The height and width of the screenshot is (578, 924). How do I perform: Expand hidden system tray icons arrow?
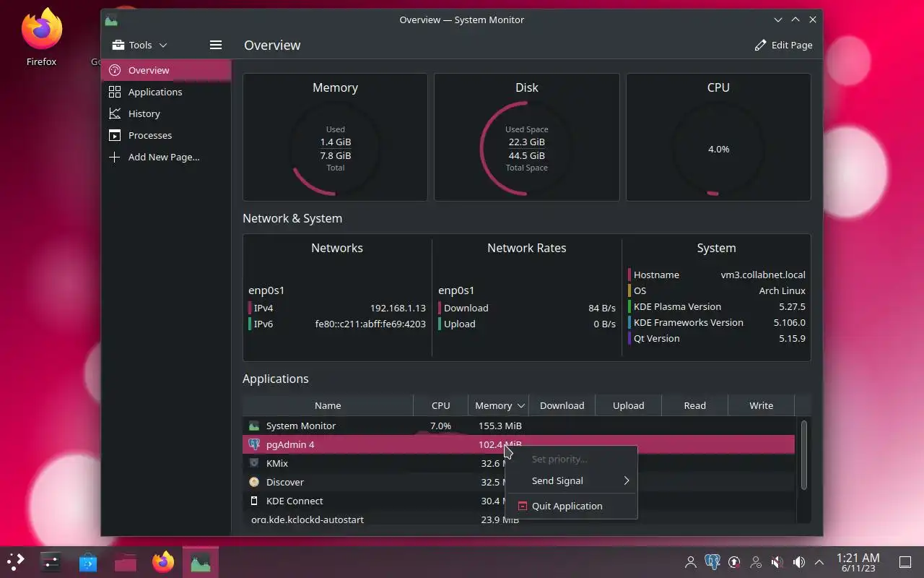[819, 561]
